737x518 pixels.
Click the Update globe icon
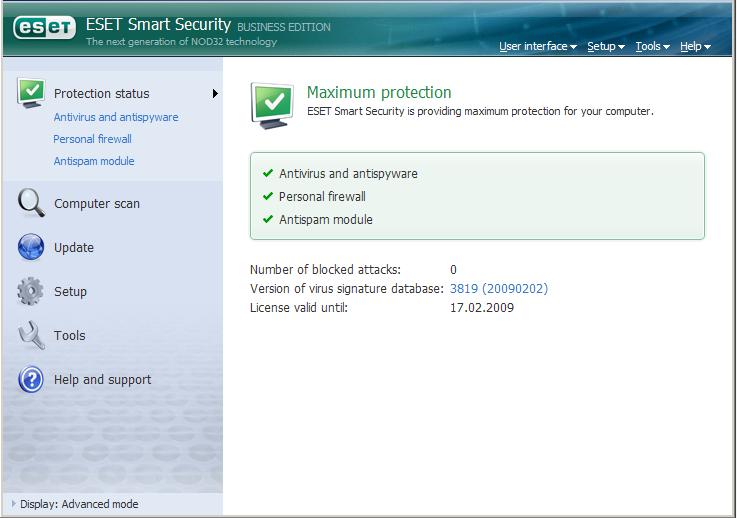click(x=31, y=247)
